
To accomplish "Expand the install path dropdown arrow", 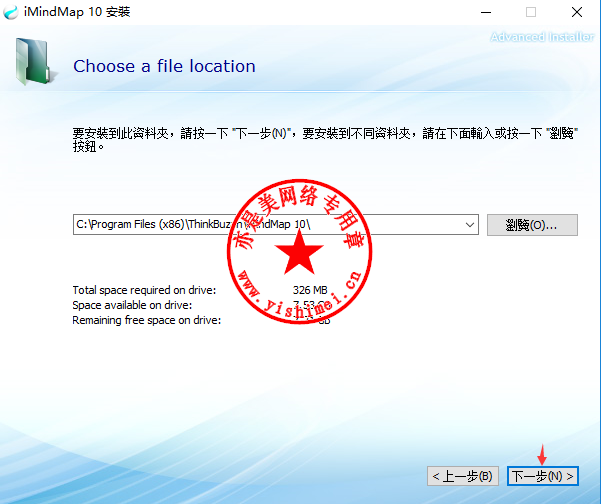I will click(x=470, y=225).
